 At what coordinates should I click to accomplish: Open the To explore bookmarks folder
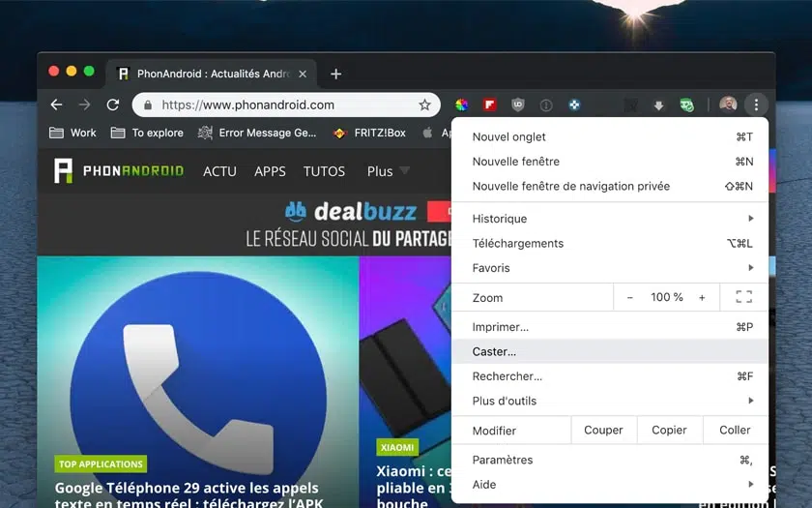coord(147,133)
